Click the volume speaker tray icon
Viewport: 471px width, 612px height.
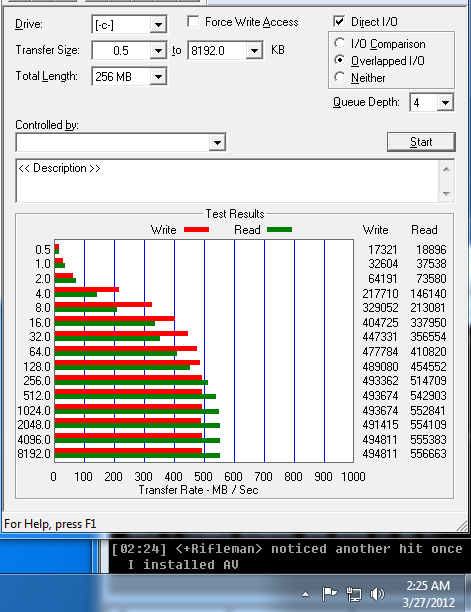[377, 594]
